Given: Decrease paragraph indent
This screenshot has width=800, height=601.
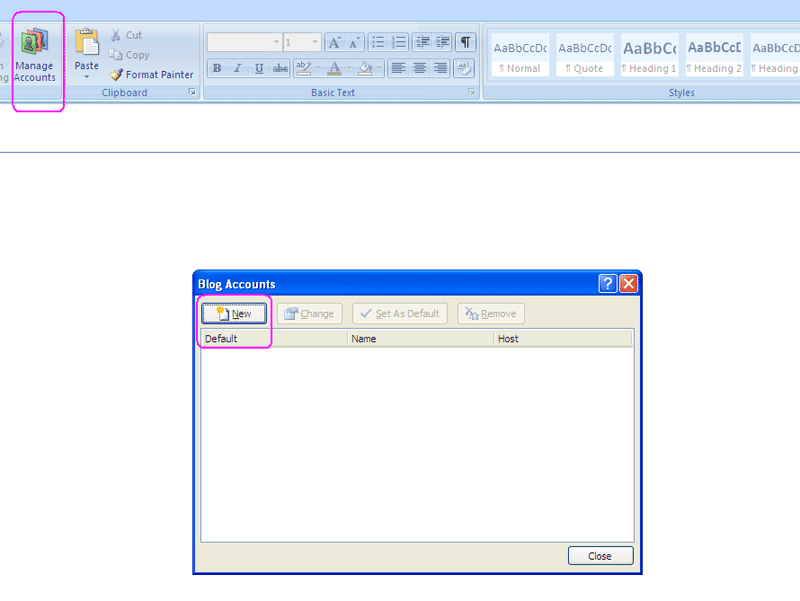Looking at the screenshot, I should 422,42.
